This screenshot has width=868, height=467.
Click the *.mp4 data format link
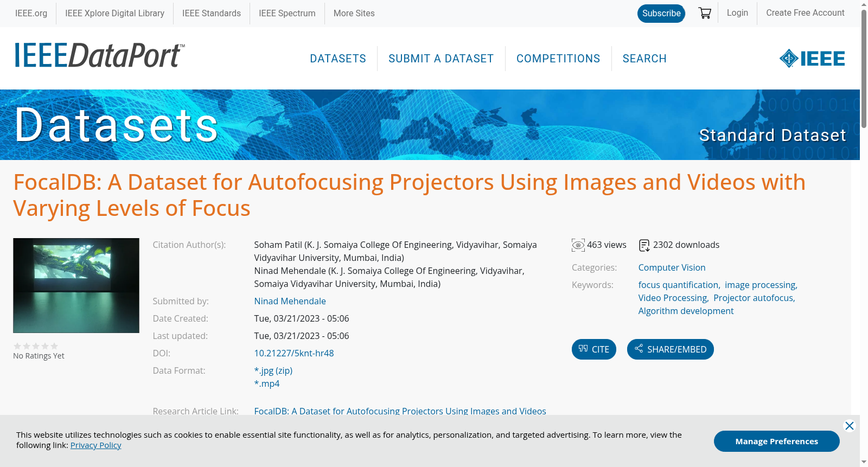point(267,383)
